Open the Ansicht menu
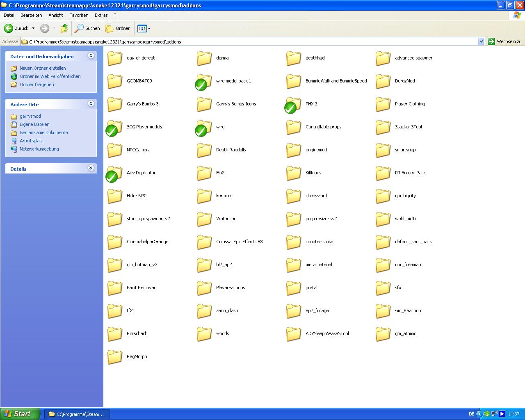Viewport: 525px width, 420px height. [x=55, y=15]
